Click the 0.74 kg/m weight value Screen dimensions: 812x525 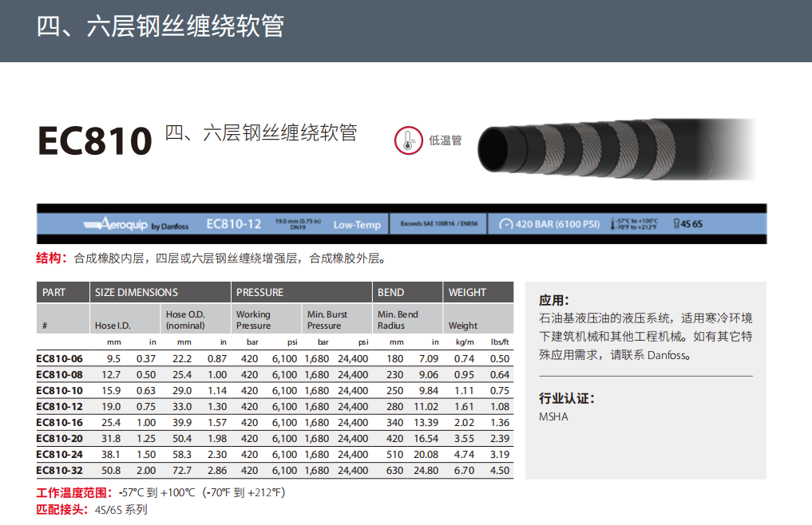tap(464, 358)
